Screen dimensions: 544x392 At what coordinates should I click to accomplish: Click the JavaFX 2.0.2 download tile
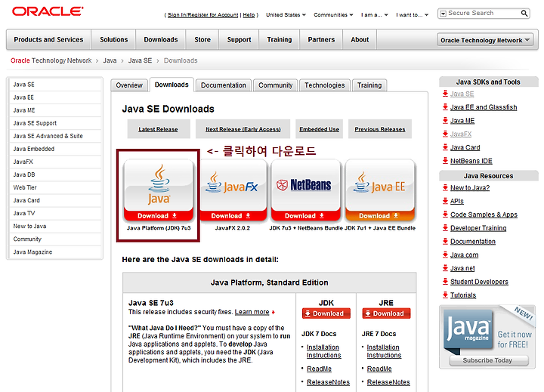tap(232, 190)
